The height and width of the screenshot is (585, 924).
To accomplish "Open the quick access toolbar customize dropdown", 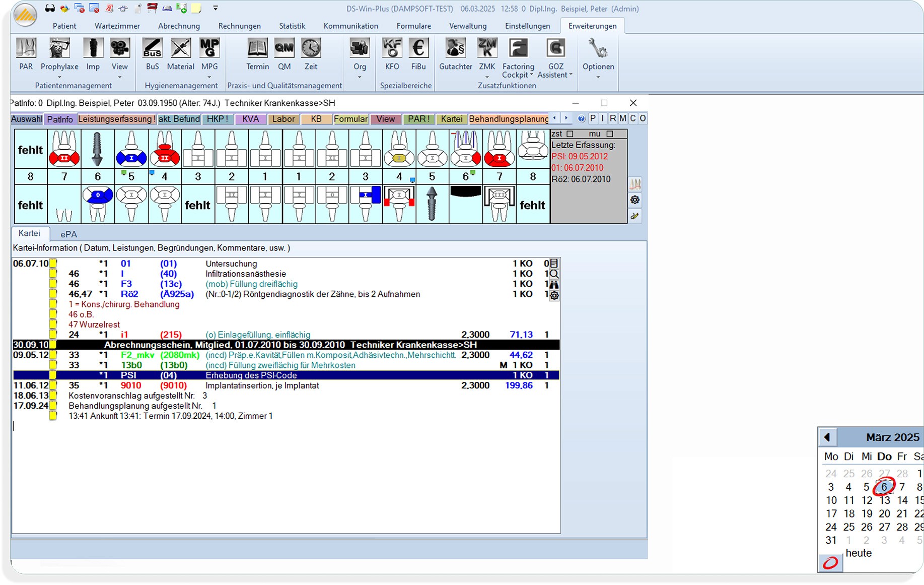I will [216, 8].
